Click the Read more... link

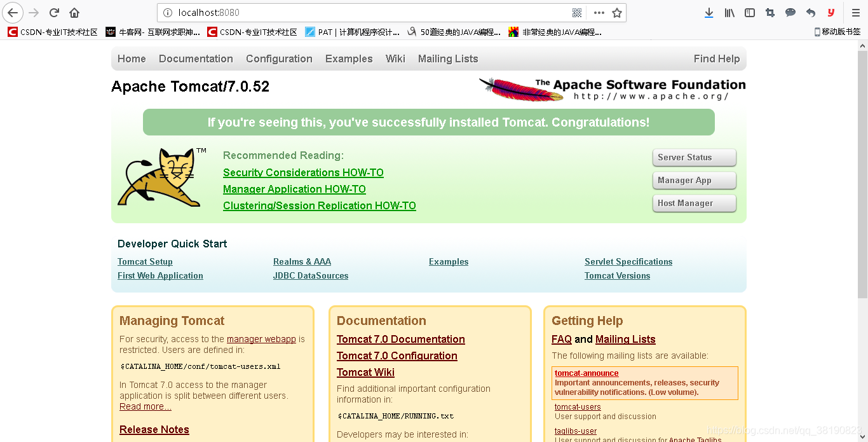coord(146,406)
